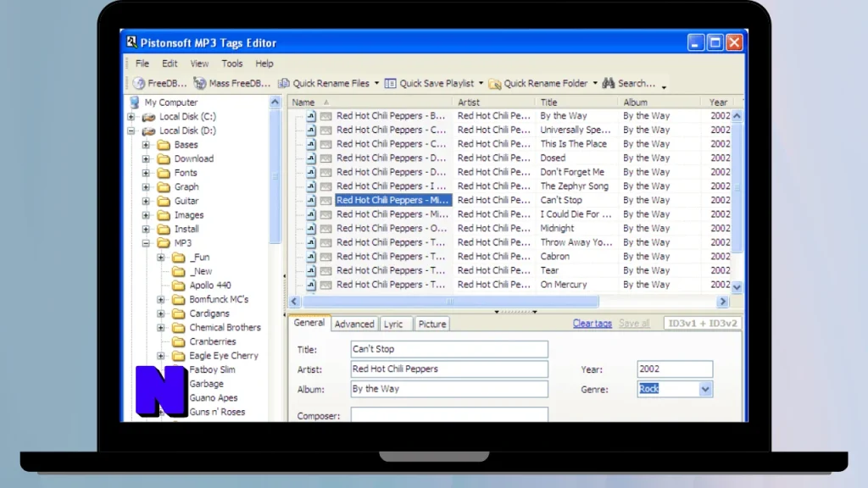868x488 pixels.
Task: Click the Title input field
Action: pos(449,349)
